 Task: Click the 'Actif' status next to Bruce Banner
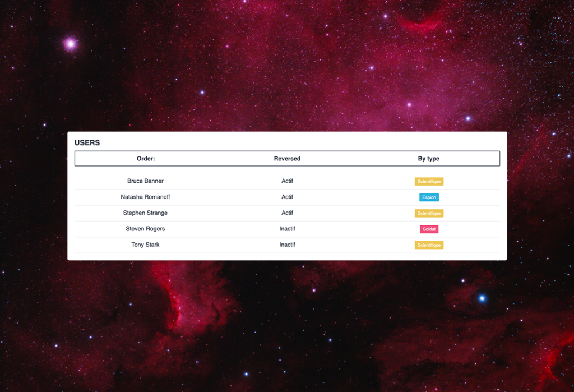click(287, 181)
